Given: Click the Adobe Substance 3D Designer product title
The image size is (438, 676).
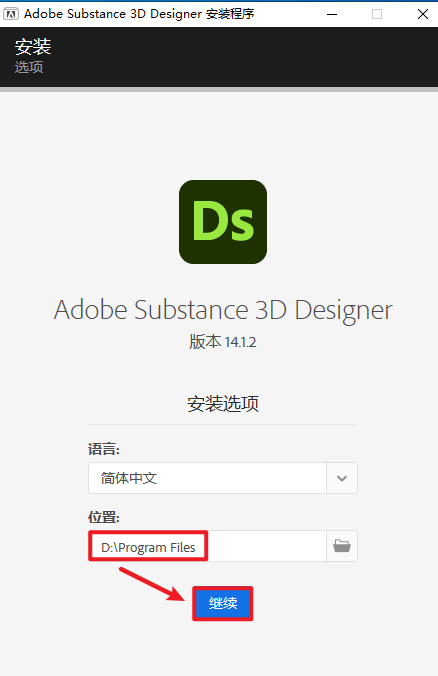Looking at the screenshot, I should point(223,310).
